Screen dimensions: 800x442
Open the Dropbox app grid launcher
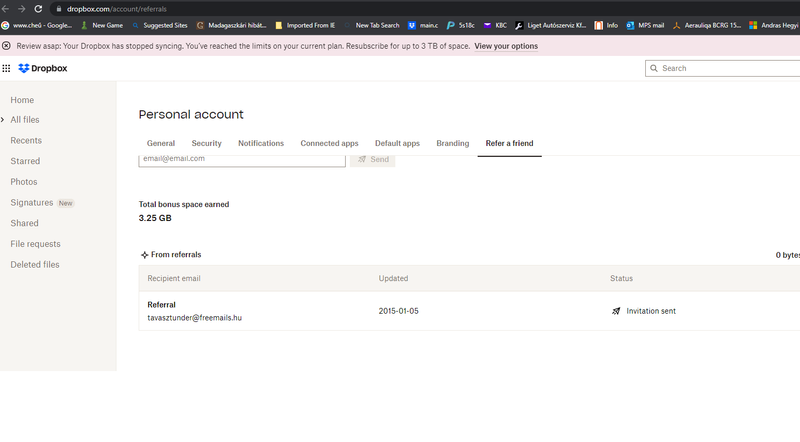point(7,68)
